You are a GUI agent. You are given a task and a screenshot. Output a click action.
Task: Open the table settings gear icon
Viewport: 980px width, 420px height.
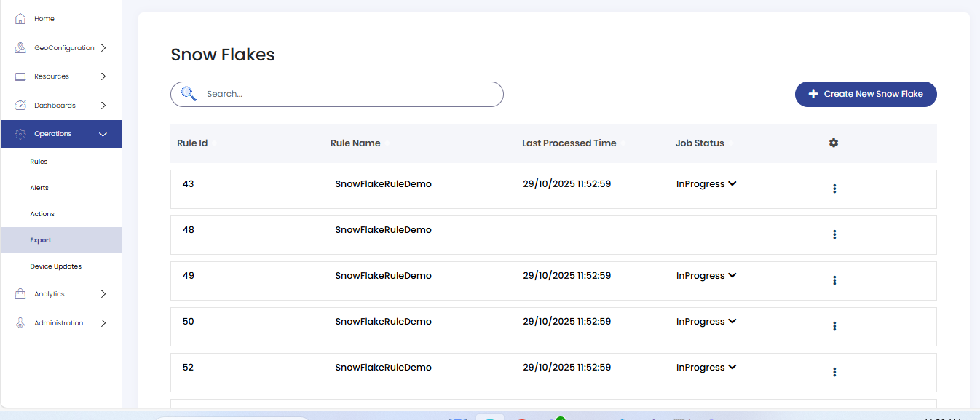coord(834,143)
